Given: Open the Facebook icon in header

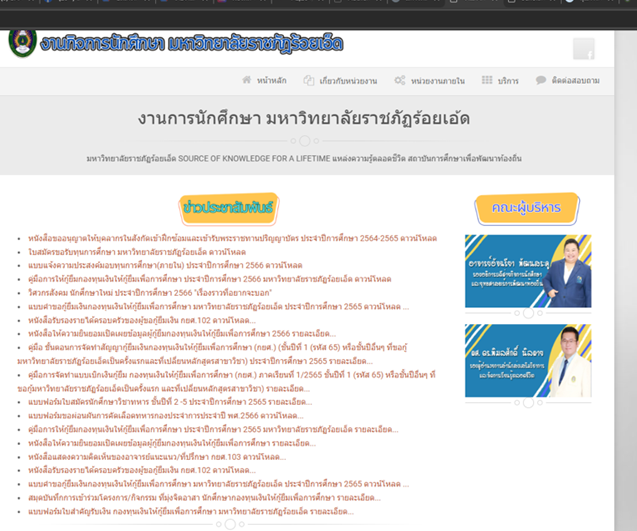Looking at the screenshot, I should pyautogui.click(x=584, y=49).
